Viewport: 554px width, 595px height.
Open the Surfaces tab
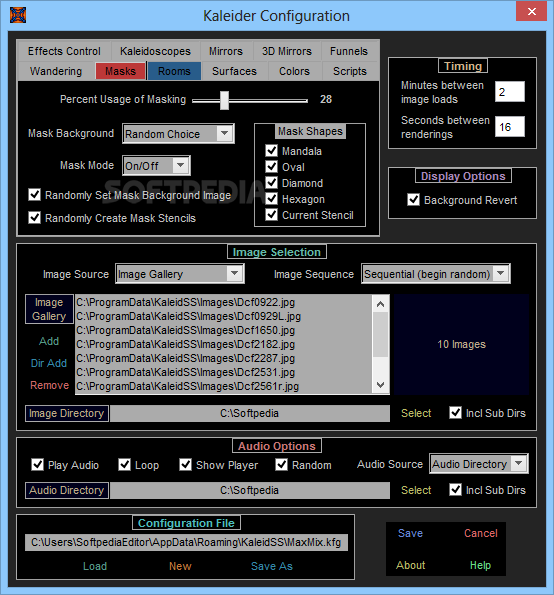pos(235,71)
